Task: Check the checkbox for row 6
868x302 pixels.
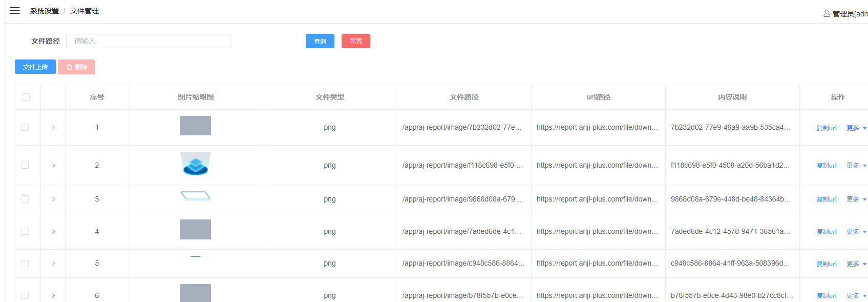Action: pos(25,295)
